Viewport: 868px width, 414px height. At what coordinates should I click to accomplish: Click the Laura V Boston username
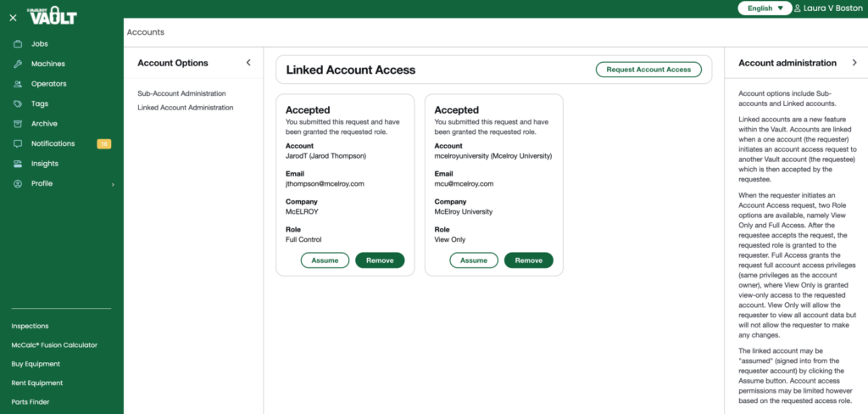(832, 8)
